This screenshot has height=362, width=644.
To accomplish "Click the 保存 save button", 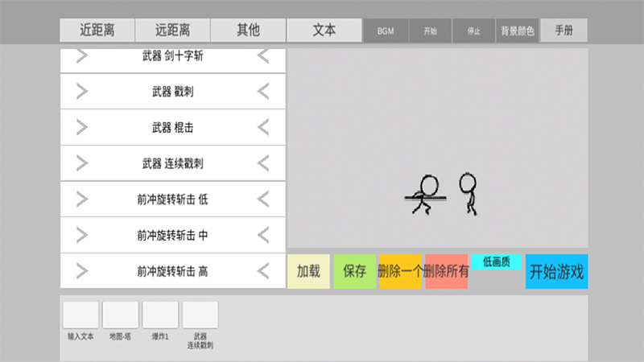I will [355, 271].
